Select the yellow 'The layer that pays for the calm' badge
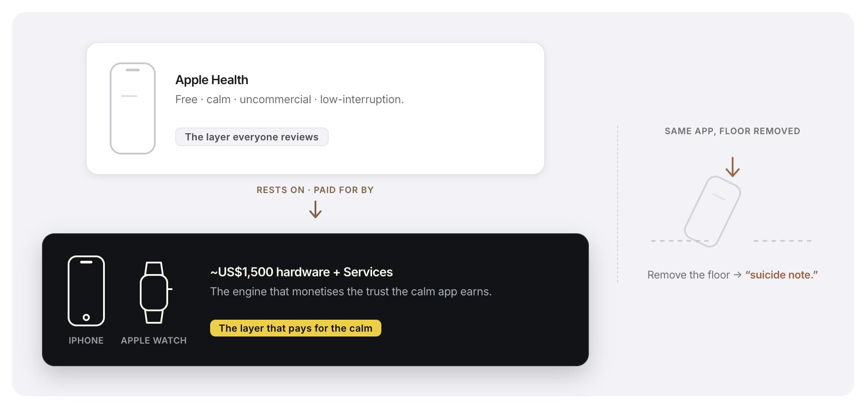 pos(296,328)
